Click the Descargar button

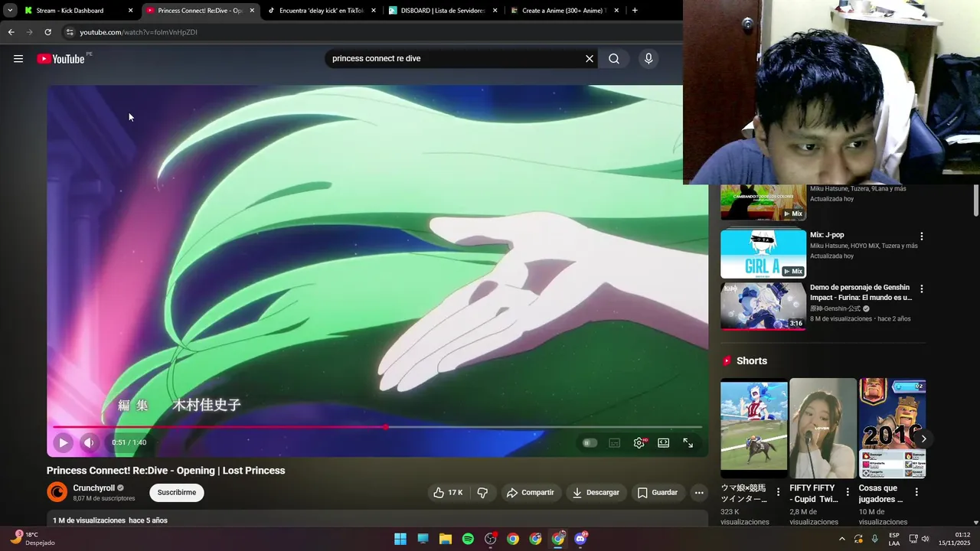click(x=596, y=493)
